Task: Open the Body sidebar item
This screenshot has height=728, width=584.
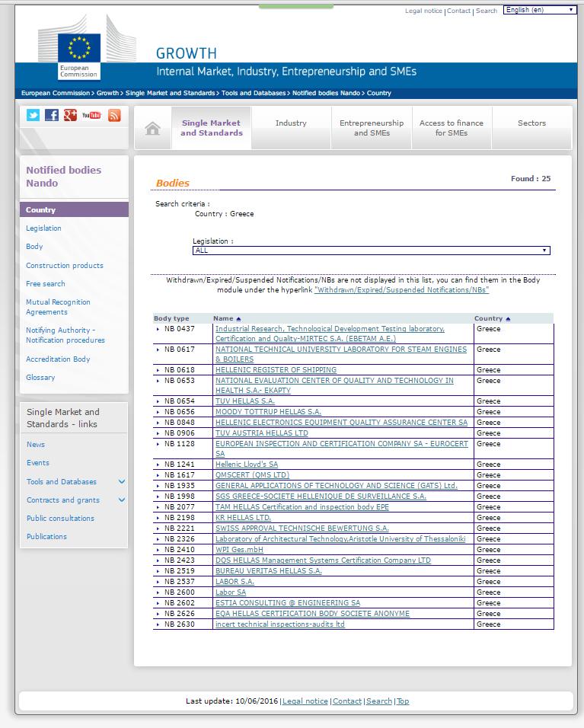Action: click(34, 247)
